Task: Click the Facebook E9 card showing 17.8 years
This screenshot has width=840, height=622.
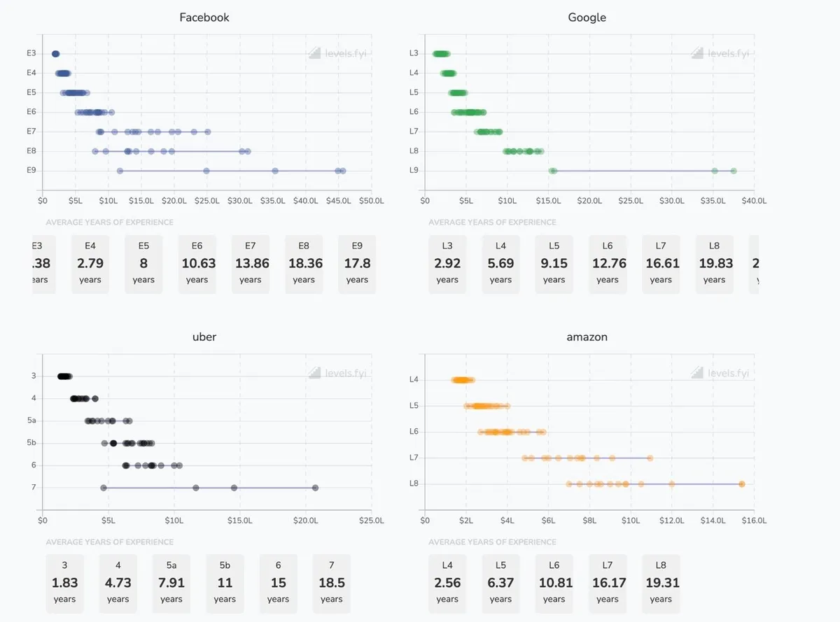Action: coord(357,264)
